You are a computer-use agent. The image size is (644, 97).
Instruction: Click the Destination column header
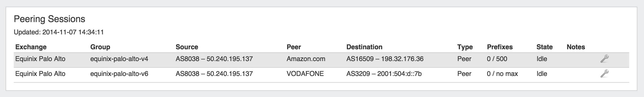coord(364,47)
